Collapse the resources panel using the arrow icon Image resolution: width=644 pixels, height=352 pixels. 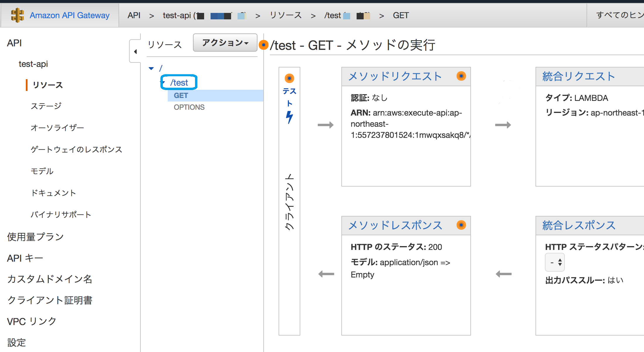coord(135,51)
